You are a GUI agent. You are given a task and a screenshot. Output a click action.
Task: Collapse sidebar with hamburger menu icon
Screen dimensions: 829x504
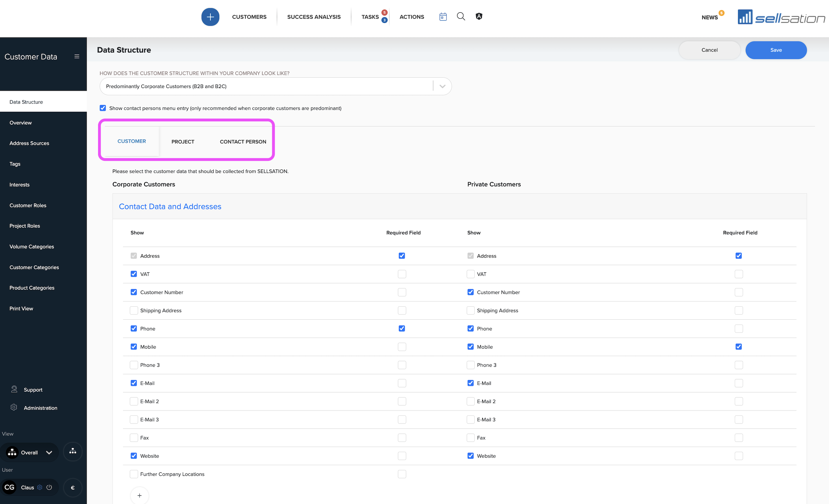(77, 56)
